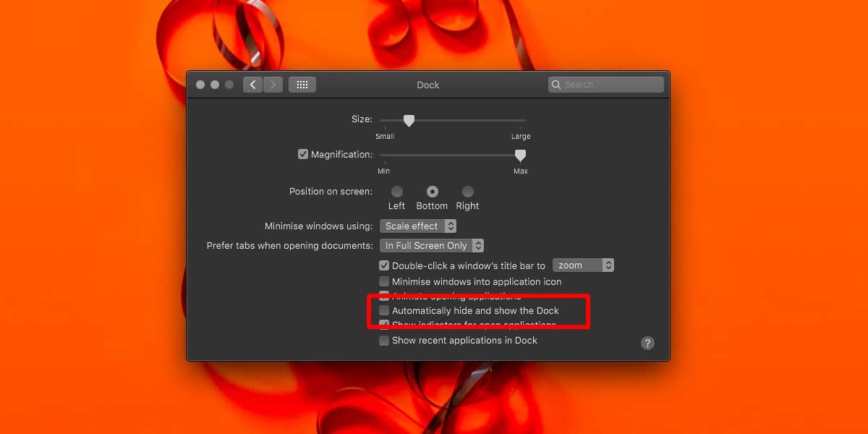Click the Magnification slider handle
868x434 pixels.
519,156
